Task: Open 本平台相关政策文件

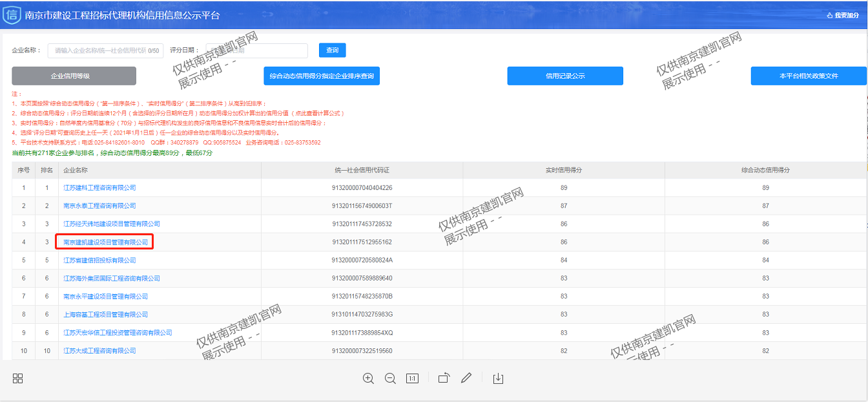Action: click(x=809, y=76)
